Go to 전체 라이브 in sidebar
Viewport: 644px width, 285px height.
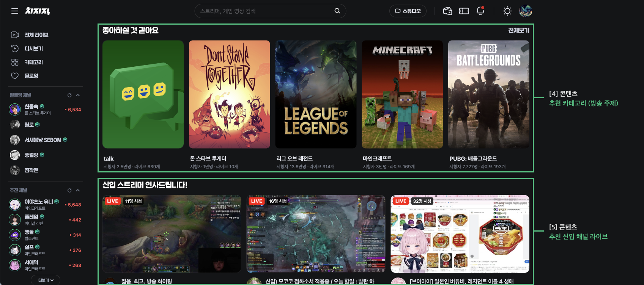click(30, 35)
